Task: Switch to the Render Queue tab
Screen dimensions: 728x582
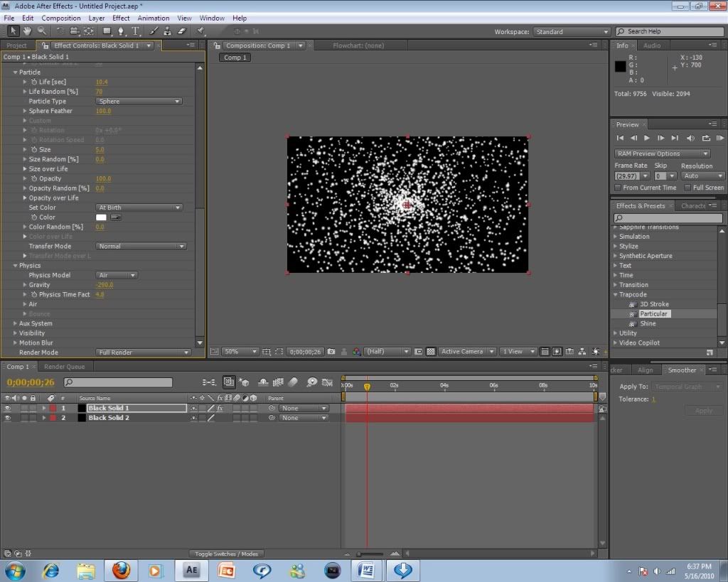Action: (64, 367)
